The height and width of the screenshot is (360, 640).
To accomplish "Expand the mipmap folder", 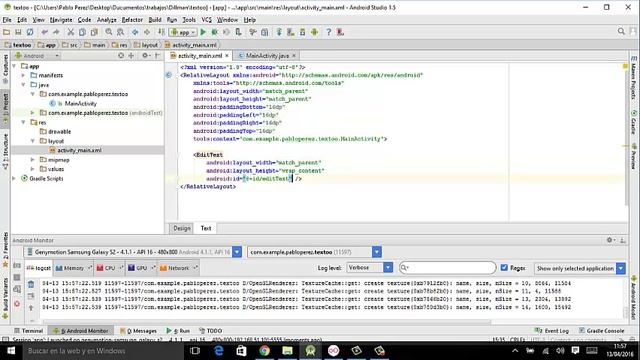I will (33, 160).
